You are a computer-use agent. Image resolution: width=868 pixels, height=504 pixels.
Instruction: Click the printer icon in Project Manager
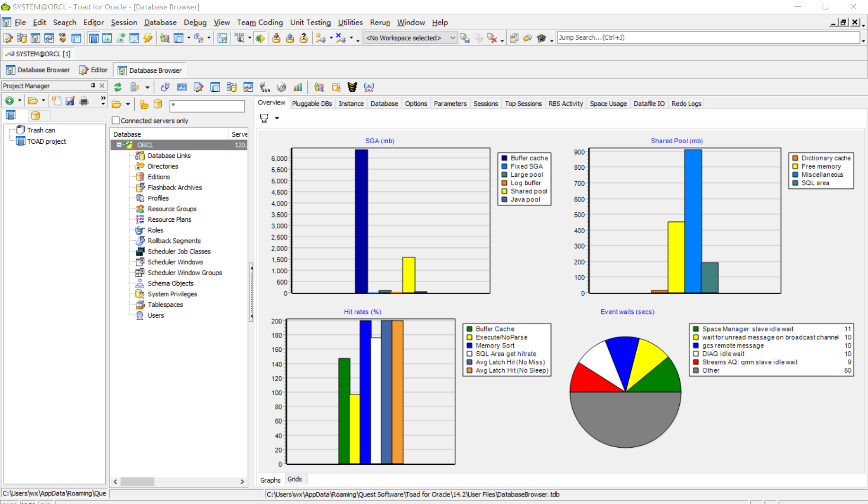[x=84, y=101]
